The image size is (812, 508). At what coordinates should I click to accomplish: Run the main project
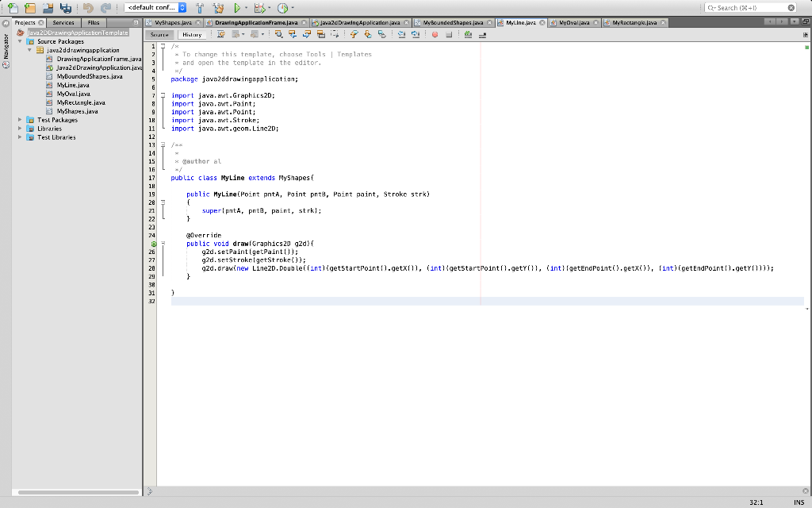237,7
